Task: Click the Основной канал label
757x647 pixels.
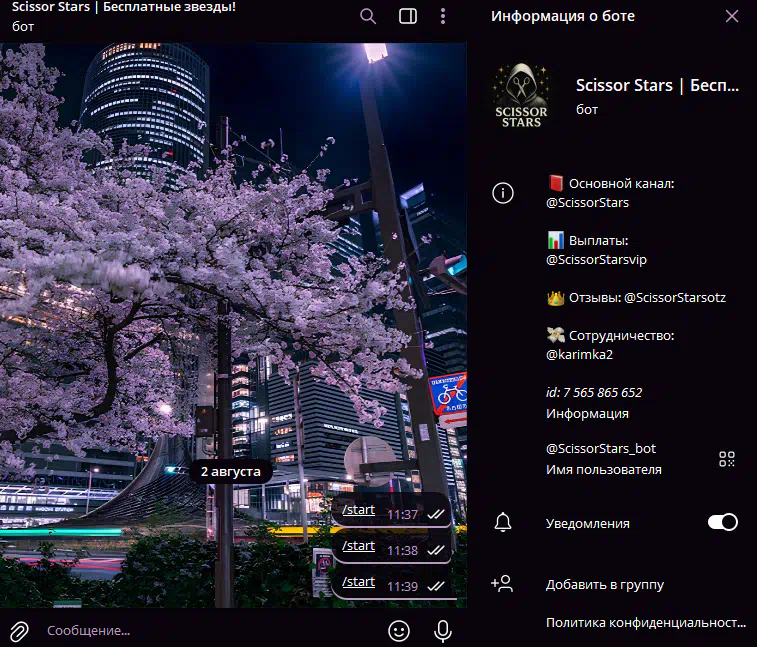Action: click(621, 184)
